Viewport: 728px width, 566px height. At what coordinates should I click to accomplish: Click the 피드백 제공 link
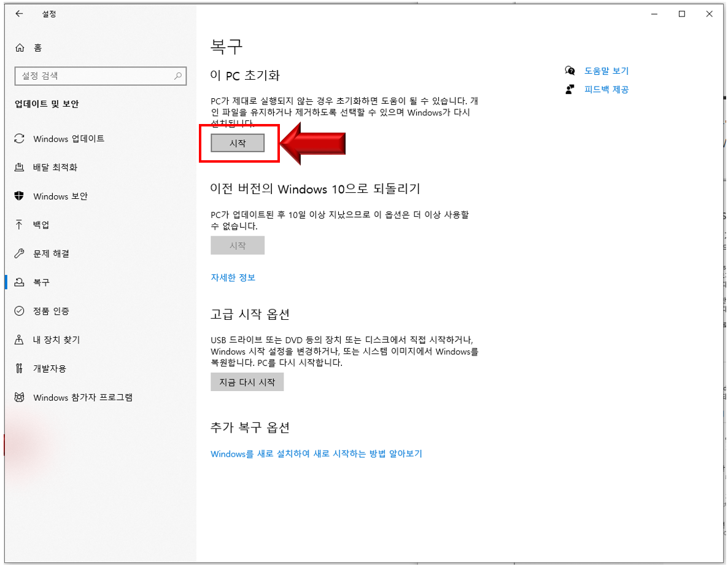606,89
